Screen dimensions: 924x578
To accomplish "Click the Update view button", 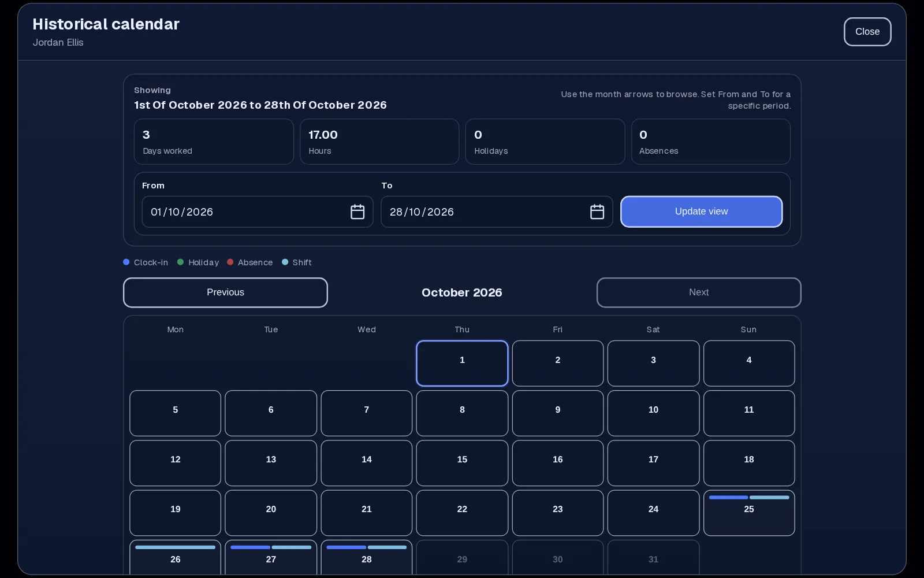I will click(702, 212).
